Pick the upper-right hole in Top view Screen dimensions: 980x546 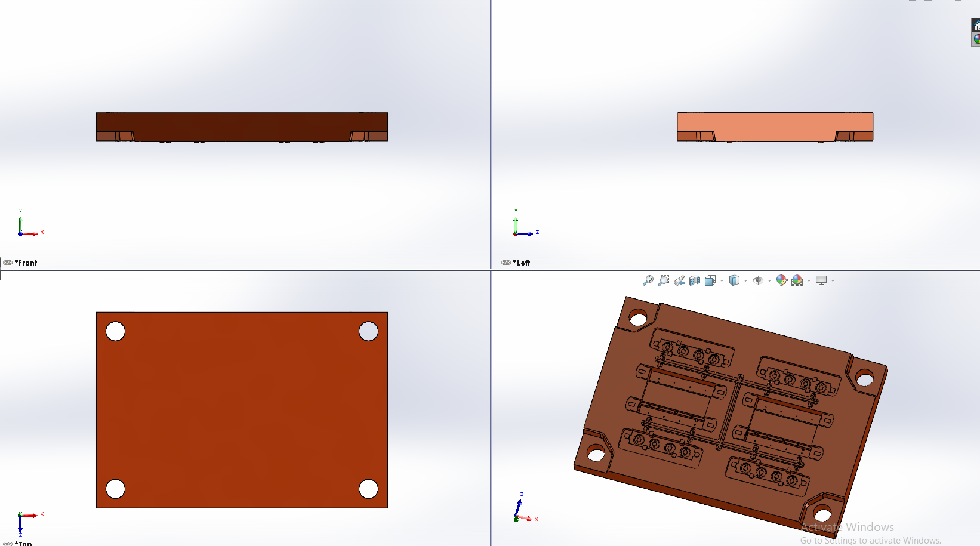click(x=368, y=331)
